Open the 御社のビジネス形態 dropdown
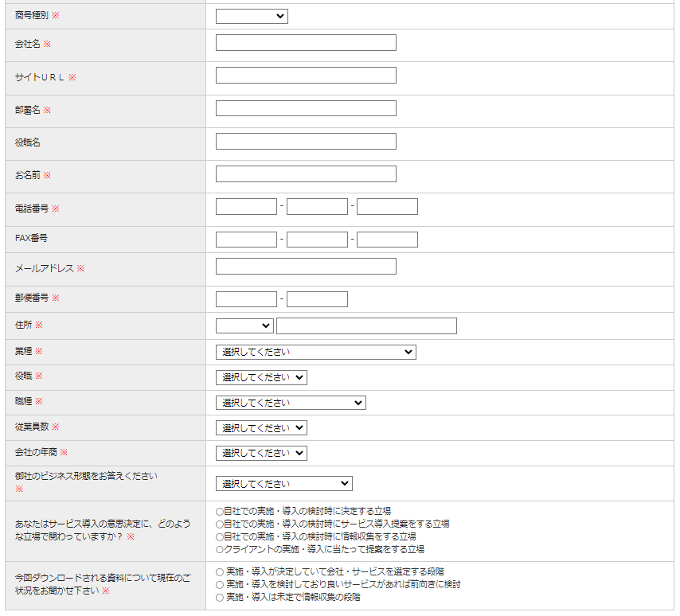The image size is (680, 616). click(283, 484)
